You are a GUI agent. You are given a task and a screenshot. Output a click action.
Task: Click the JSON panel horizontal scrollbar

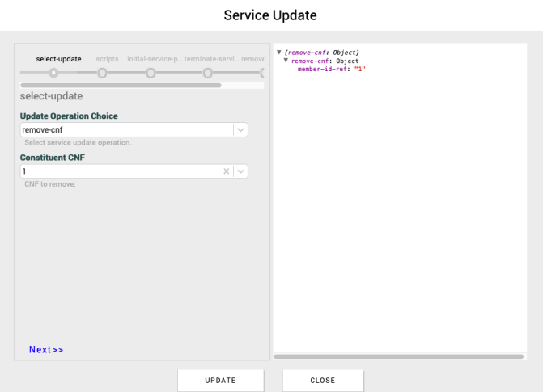click(x=398, y=356)
